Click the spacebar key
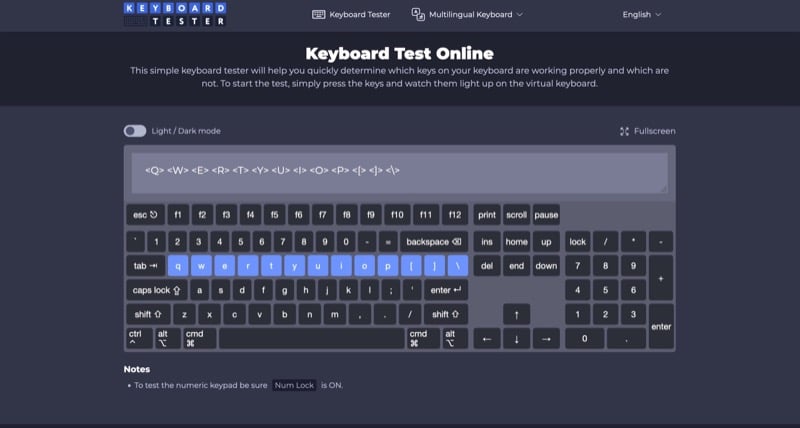 tap(312, 338)
